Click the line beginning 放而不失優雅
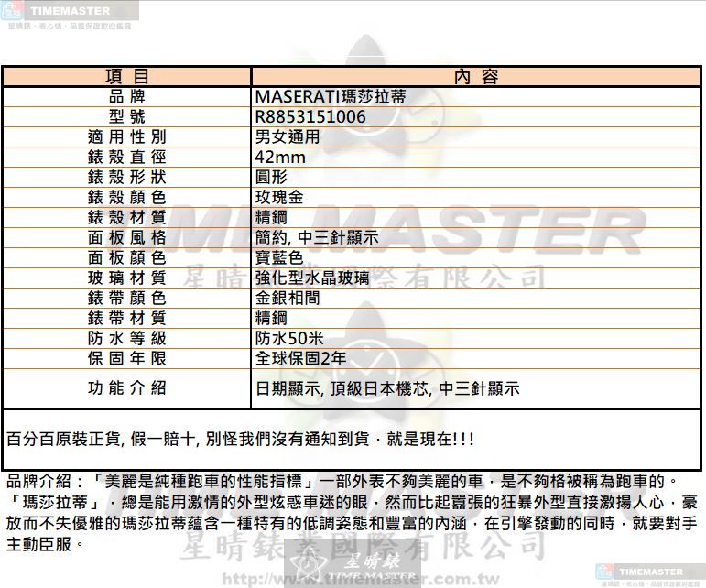This screenshot has width=706, height=588. [x=352, y=523]
